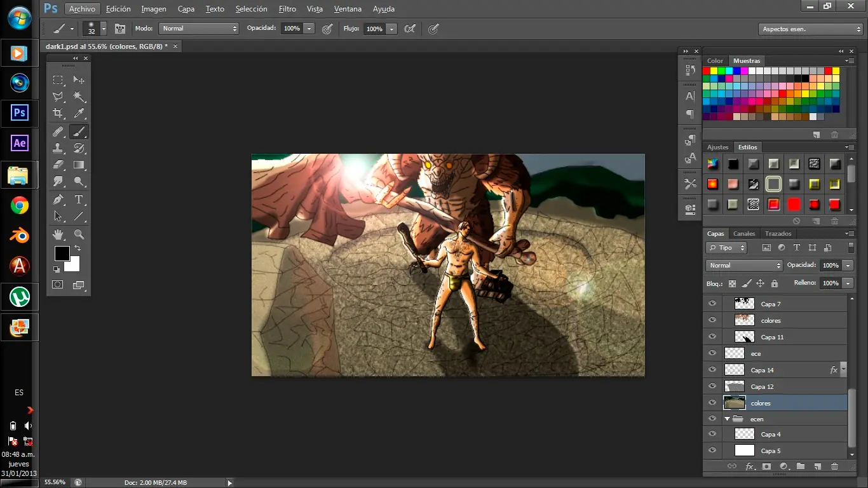Switch to the Trazados tab
The height and width of the screenshot is (488, 868).
pos(778,233)
